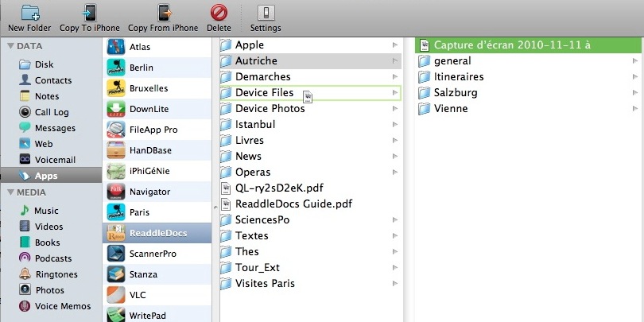Image resolution: width=644 pixels, height=322 pixels.
Task: Expand the Autriche folder arrow
Action: click(394, 61)
